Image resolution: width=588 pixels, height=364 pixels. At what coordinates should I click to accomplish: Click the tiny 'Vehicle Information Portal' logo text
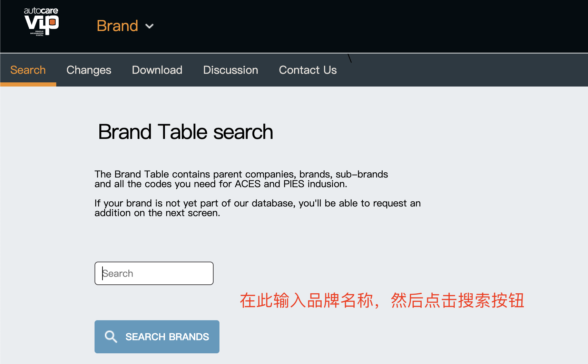coord(38,33)
